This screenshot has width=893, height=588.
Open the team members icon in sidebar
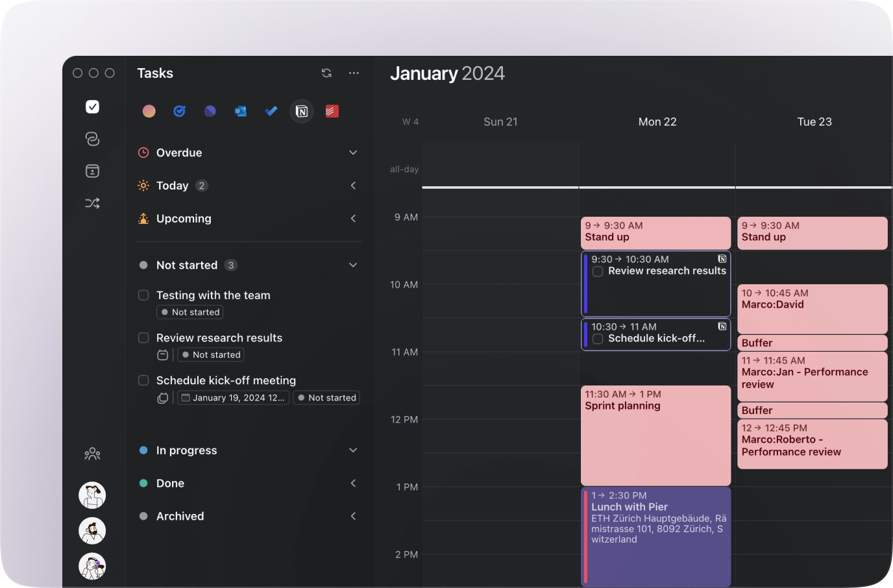coord(92,454)
